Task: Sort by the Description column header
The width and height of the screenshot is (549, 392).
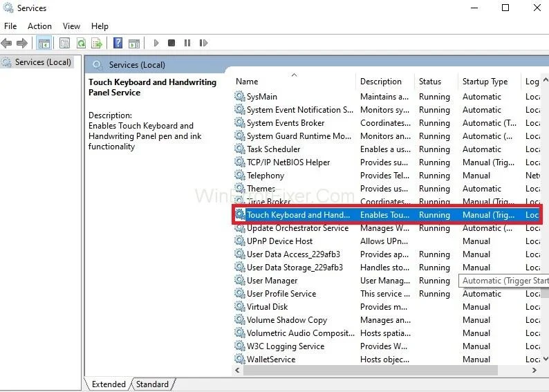Action: point(384,81)
